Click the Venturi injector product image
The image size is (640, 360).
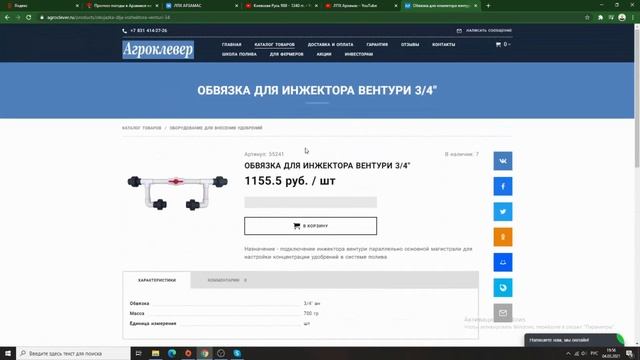pyautogui.click(x=177, y=192)
